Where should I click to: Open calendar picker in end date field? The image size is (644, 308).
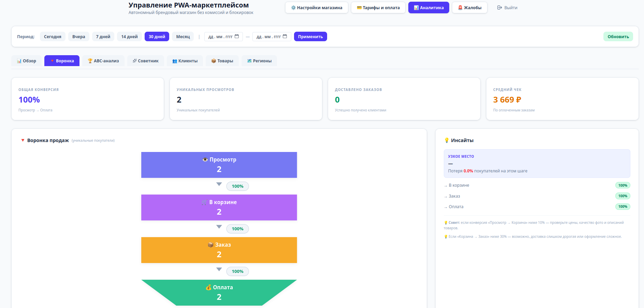[x=285, y=36]
